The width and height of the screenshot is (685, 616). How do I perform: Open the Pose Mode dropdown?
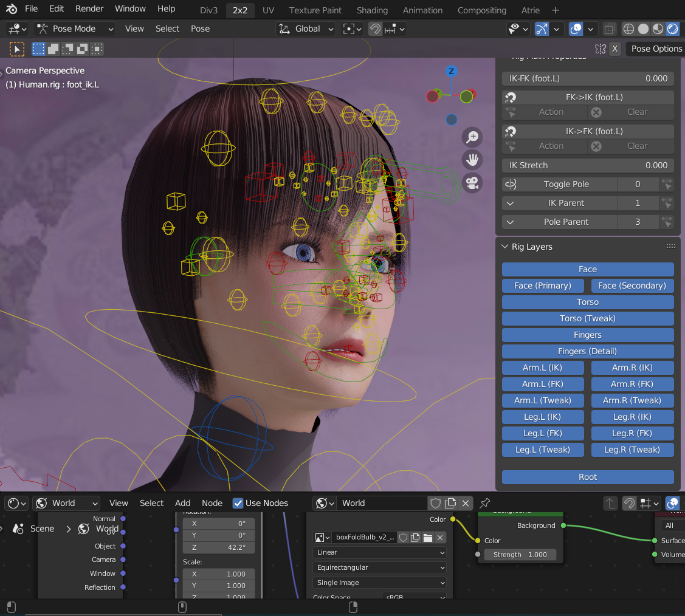(74, 29)
